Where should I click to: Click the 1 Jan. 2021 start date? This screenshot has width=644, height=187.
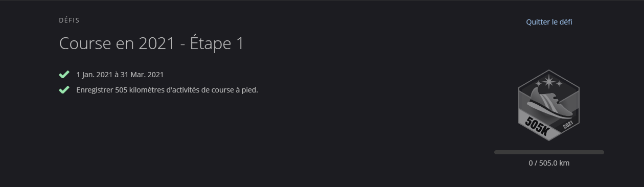tap(94, 75)
